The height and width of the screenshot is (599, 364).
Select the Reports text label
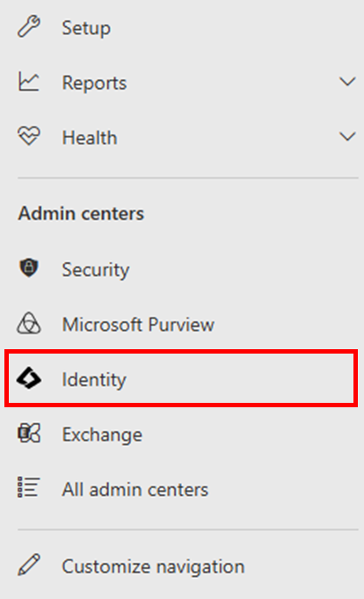pos(94,84)
